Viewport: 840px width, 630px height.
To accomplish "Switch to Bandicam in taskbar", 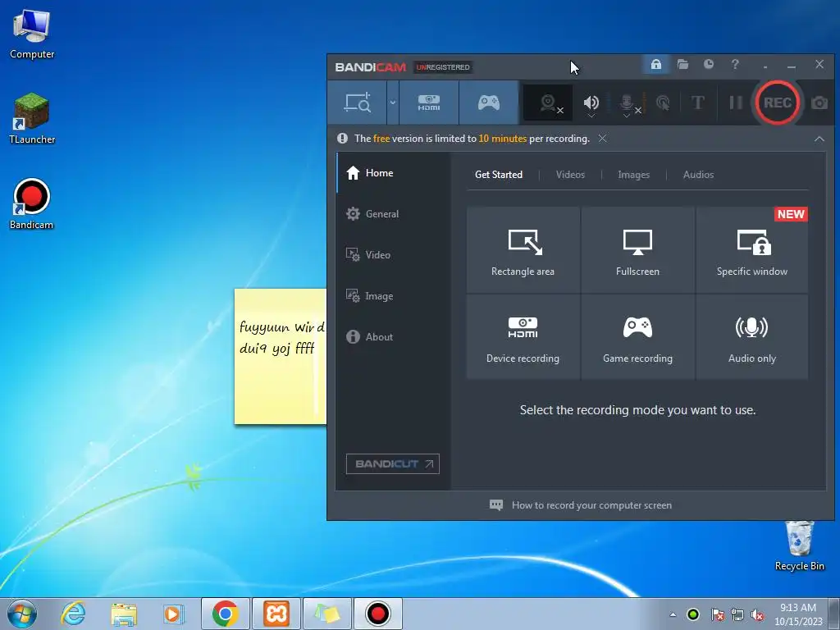I will (x=378, y=614).
